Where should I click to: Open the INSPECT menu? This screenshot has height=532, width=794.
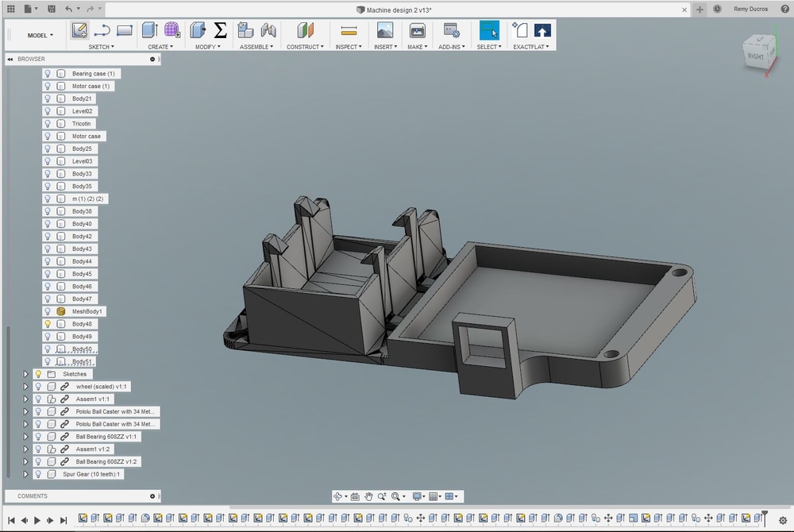349,47
